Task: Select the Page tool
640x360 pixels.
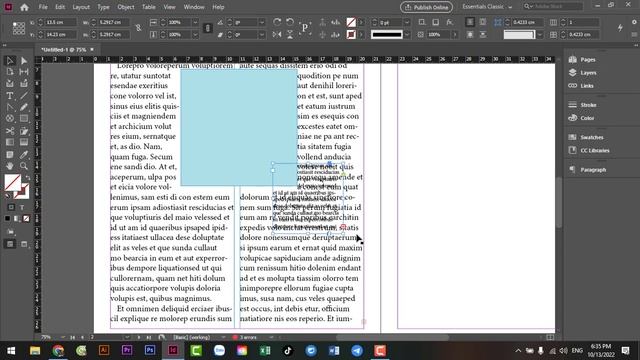Action: (x=10, y=72)
